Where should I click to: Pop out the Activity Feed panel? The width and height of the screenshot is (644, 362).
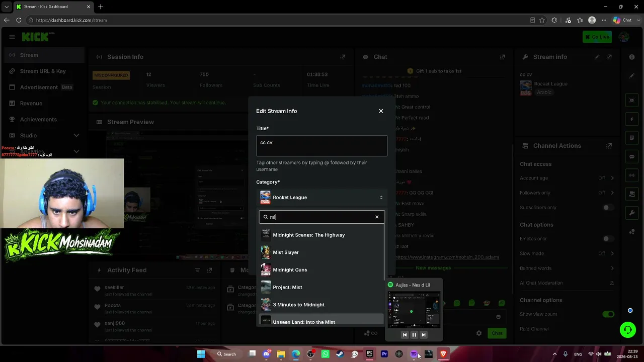click(x=210, y=270)
